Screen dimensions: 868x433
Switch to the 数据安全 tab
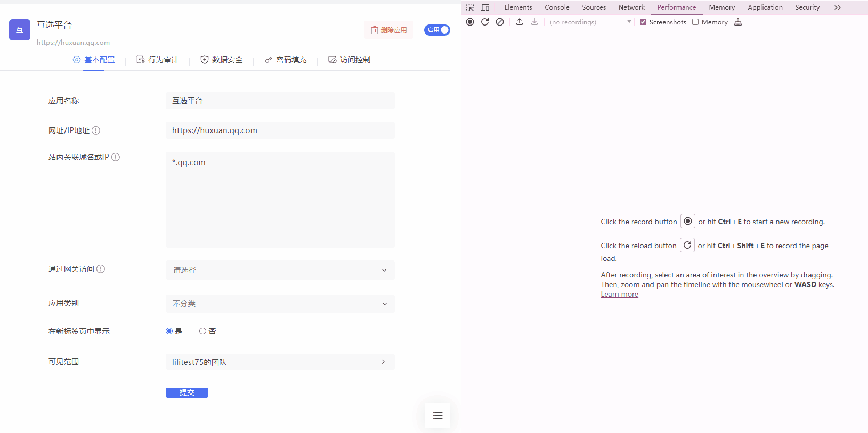pyautogui.click(x=222, y=60)
